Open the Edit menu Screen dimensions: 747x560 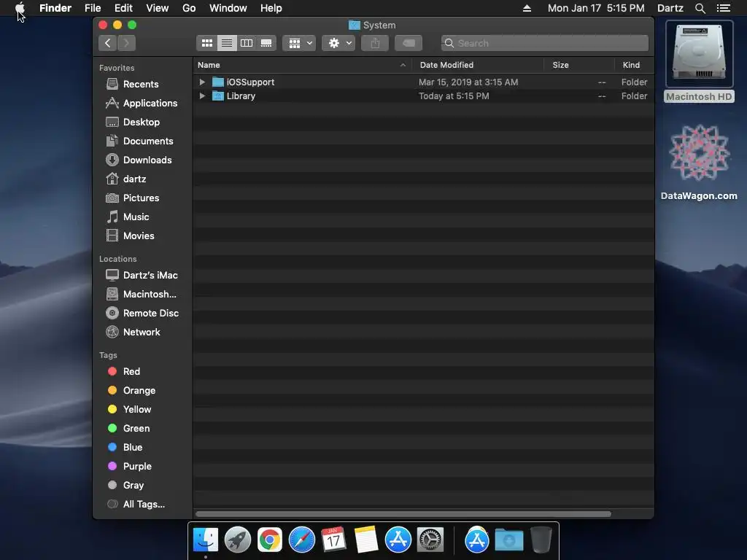(123, 8)
